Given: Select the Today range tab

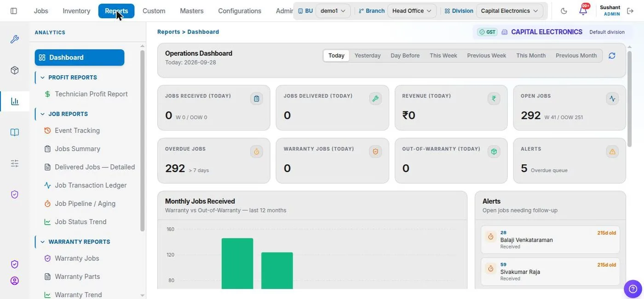Looking at the screenshot, I should coord(336,56).
